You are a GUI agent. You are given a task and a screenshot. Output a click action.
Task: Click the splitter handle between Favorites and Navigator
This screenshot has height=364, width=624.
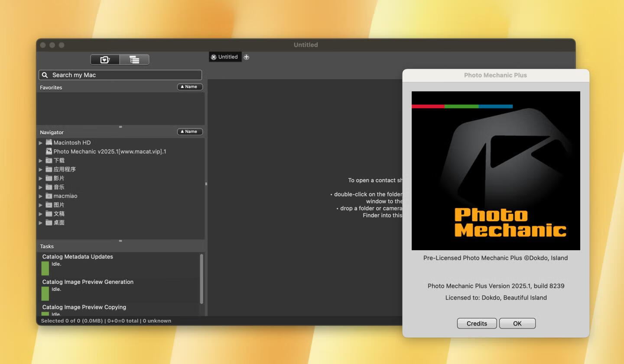click(x=120, y=127)
